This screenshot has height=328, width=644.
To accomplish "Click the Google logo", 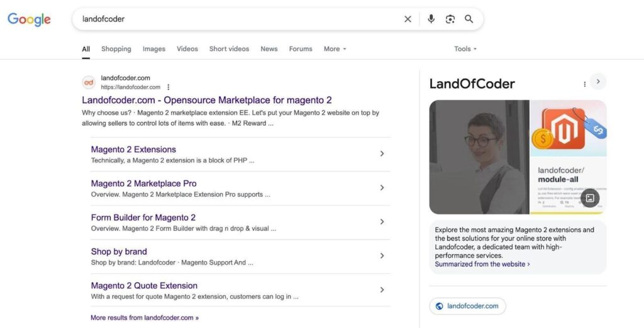I will click(29, 19).
